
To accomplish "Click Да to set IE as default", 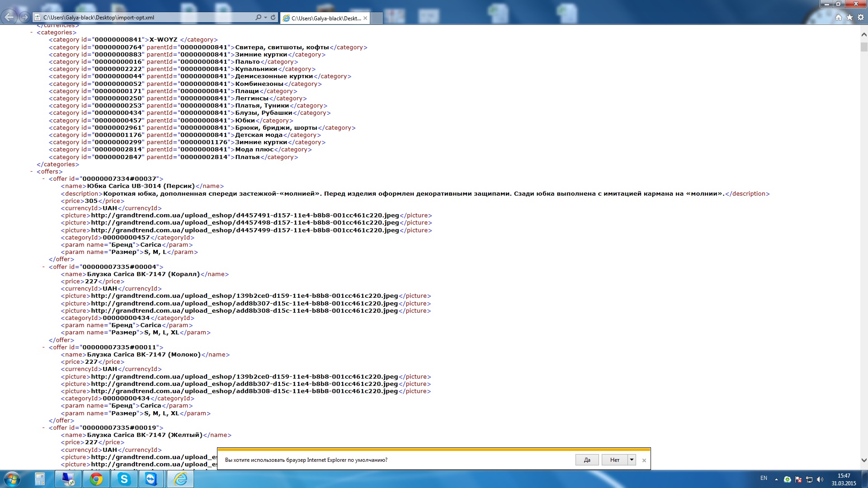I will 587,460.
